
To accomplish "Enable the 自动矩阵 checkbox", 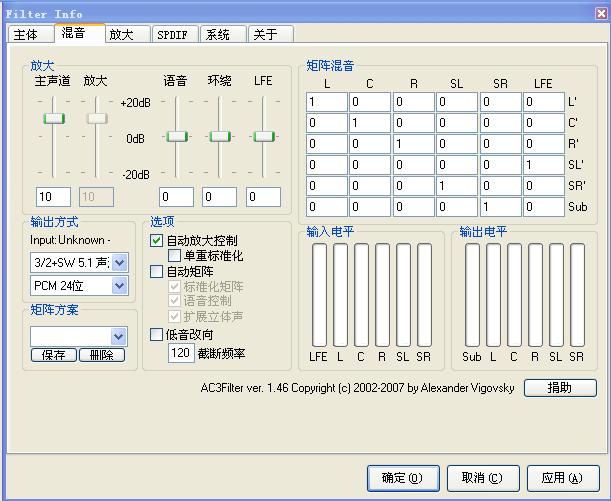I will click(156, 271).
